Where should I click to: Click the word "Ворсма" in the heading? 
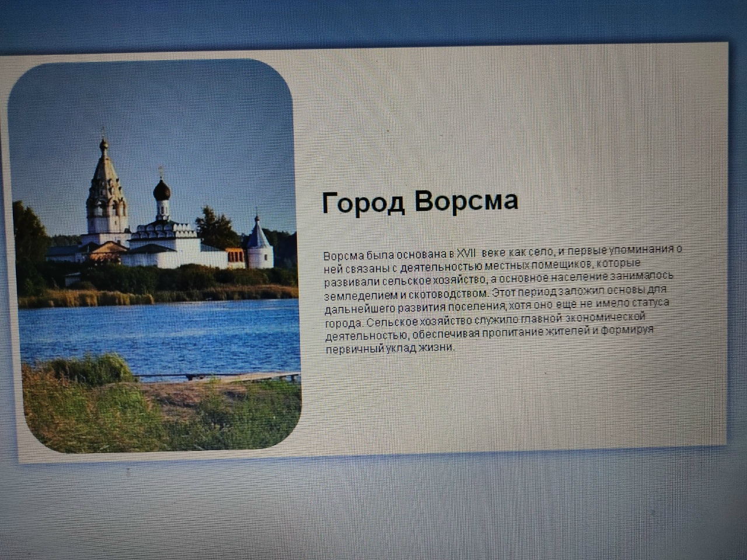(466, 201)
